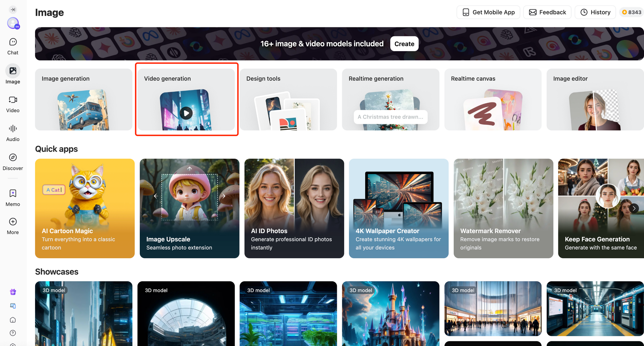The height and width of the screenshot is (346, 644).
Task: Click the Quick apps heading
Action: 56,149
